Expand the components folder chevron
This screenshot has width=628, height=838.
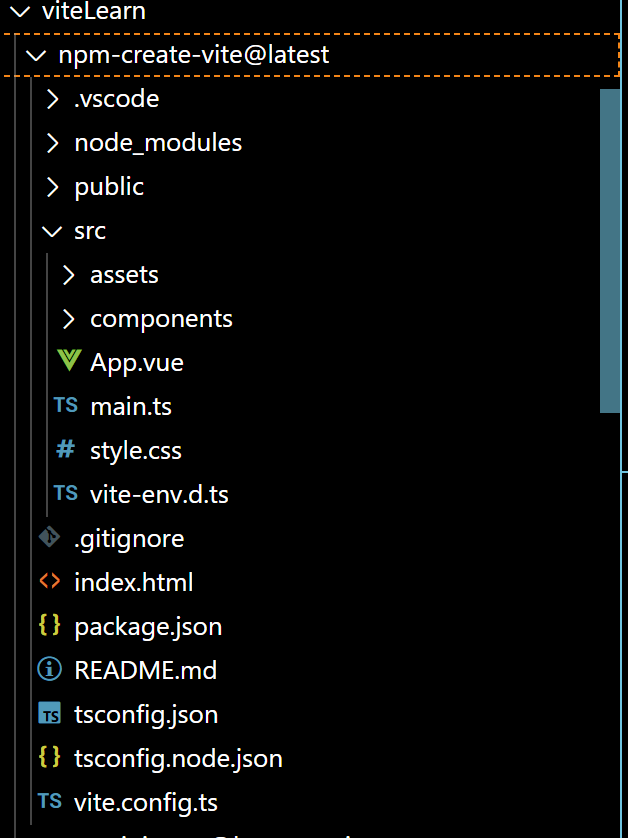click(x=68, y=319)
